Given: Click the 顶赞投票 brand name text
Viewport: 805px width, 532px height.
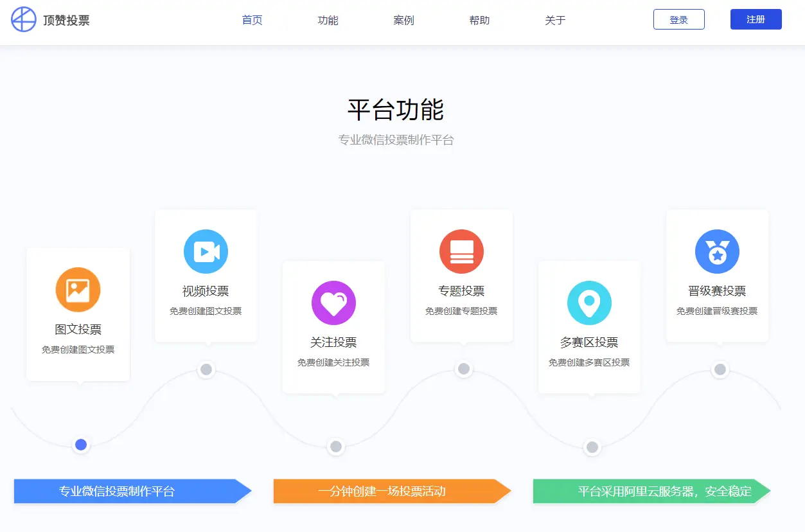Looking at the screenshot, I should pos(66,20).
